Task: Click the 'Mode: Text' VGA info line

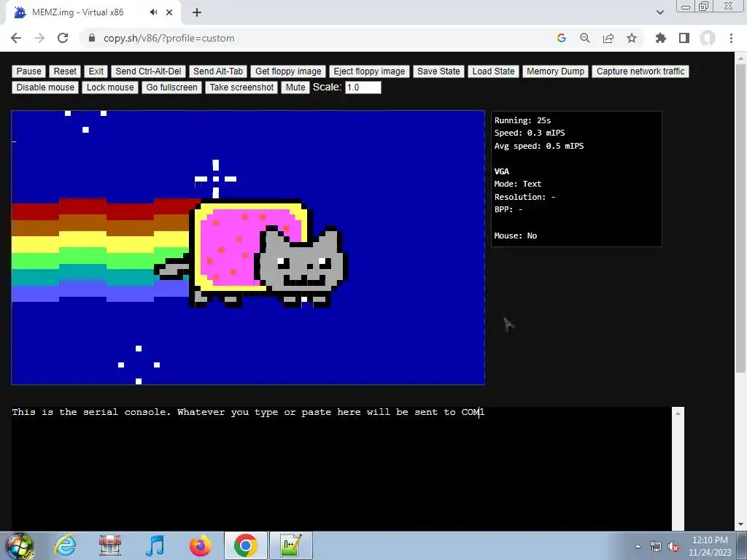Action: 518,184
